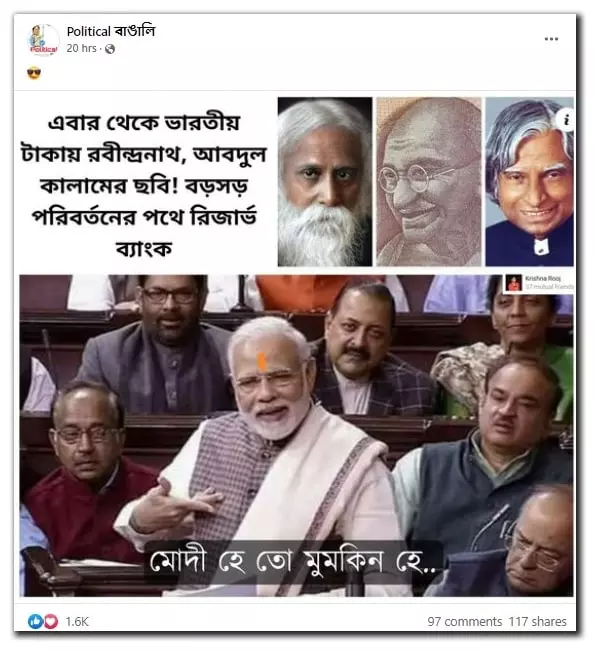
Task: Open the Abdul Kalam portrait image
Action: pyautogui.click(x=529, y=182)
